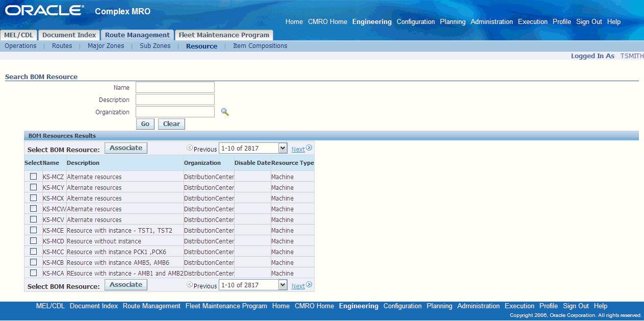Tick the KS-MCA row checkbox
The image size is (644, 321).
click(x=33, y=273)
